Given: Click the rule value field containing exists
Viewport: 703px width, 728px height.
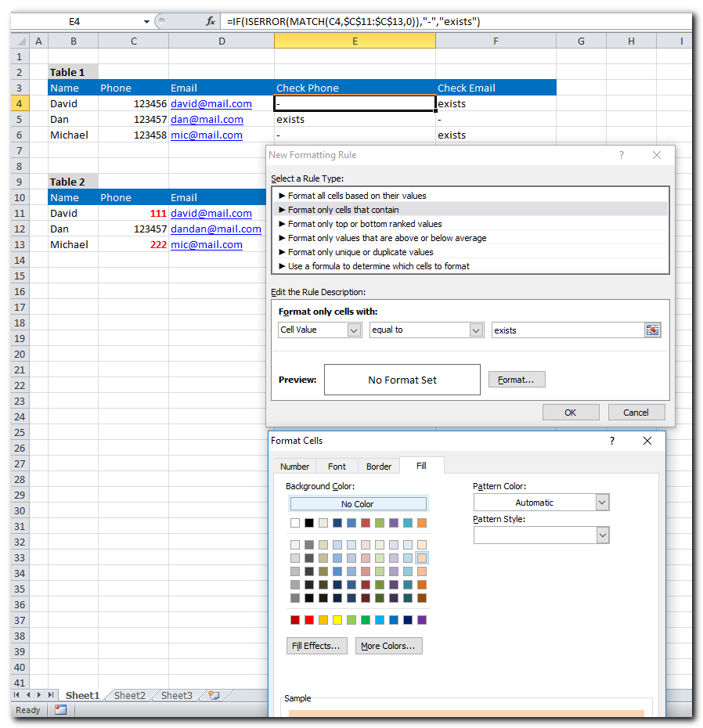Looking at the screenshot, I should coord(567,330).
